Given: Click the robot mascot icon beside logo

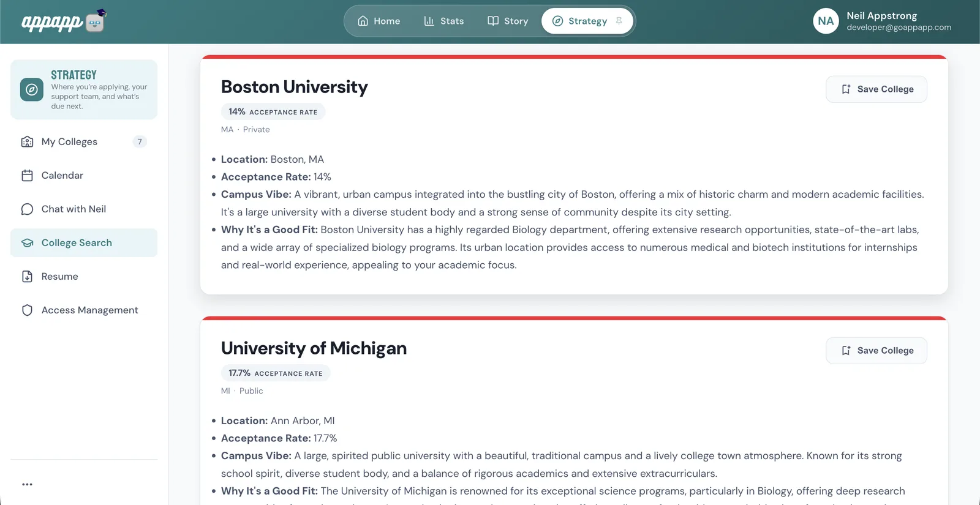Looking at the screenshot, I should point(96,21).
